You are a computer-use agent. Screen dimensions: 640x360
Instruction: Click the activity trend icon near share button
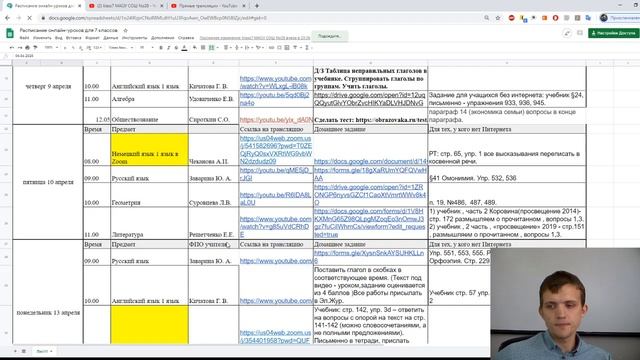click(567, 33)
